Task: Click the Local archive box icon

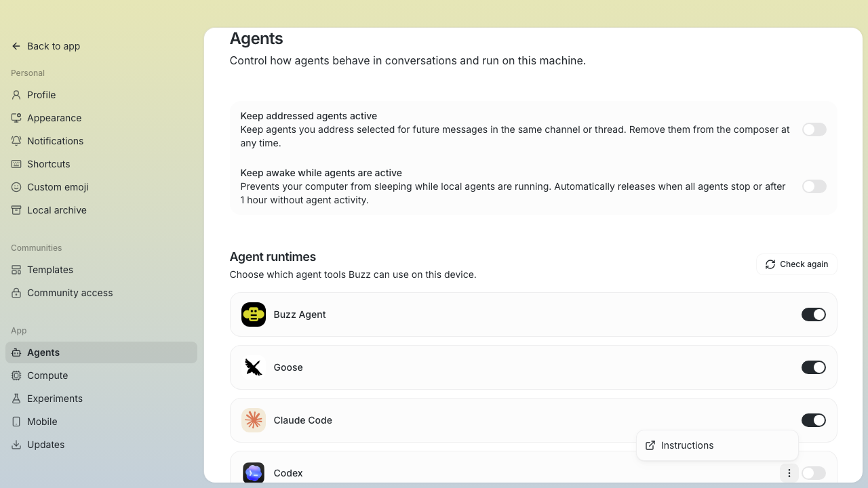Action: (16, 210)
